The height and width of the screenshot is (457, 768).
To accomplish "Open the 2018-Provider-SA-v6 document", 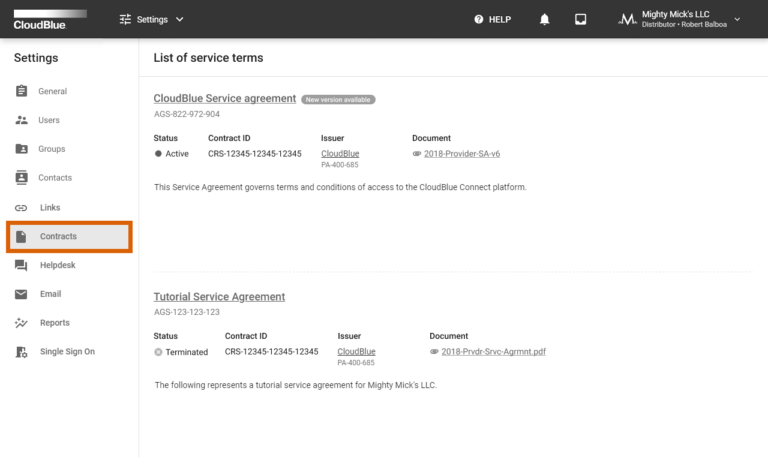I will click(462, 154).
